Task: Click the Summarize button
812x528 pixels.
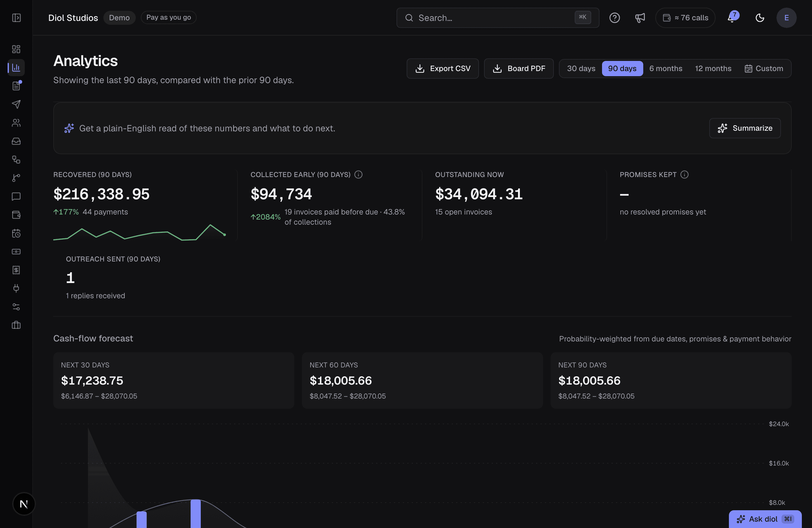Action: [x=745, y=128]
